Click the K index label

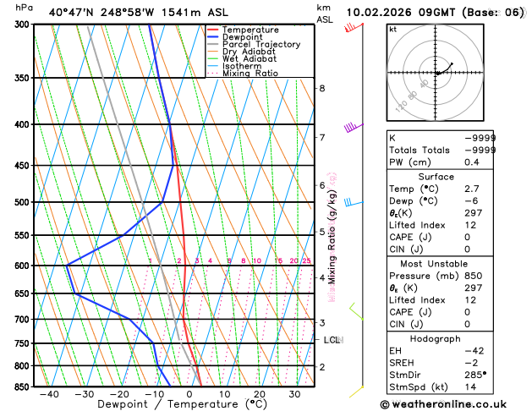392,138
